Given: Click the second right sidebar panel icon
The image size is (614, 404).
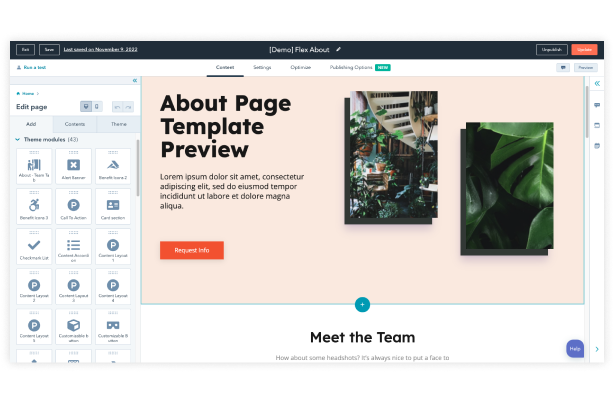Looking at the screenshot, I should tap(597, 125).
